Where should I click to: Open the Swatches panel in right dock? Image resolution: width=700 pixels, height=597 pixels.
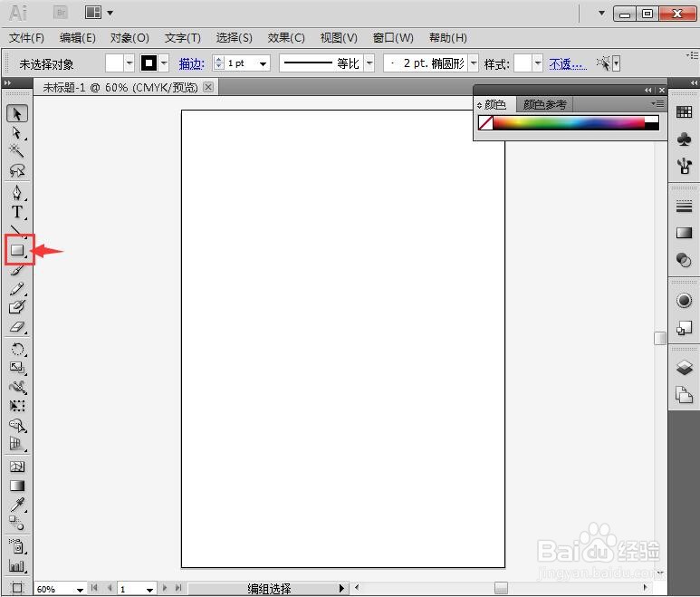(x=684, y=111)
